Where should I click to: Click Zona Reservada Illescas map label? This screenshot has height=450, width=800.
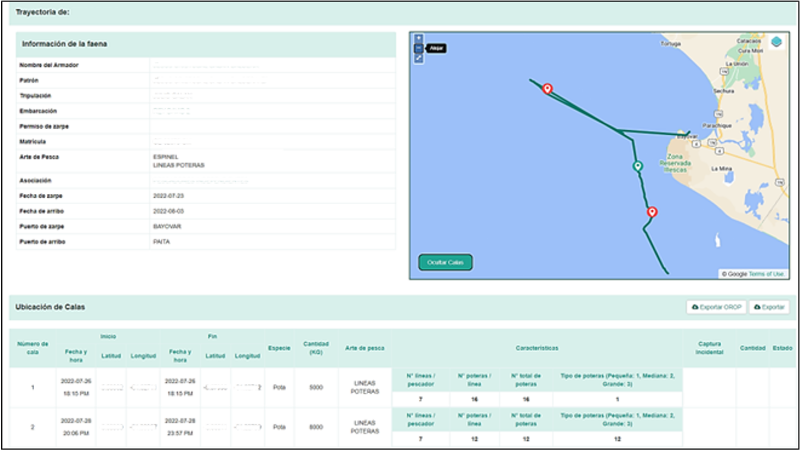[x=675, y=163]
